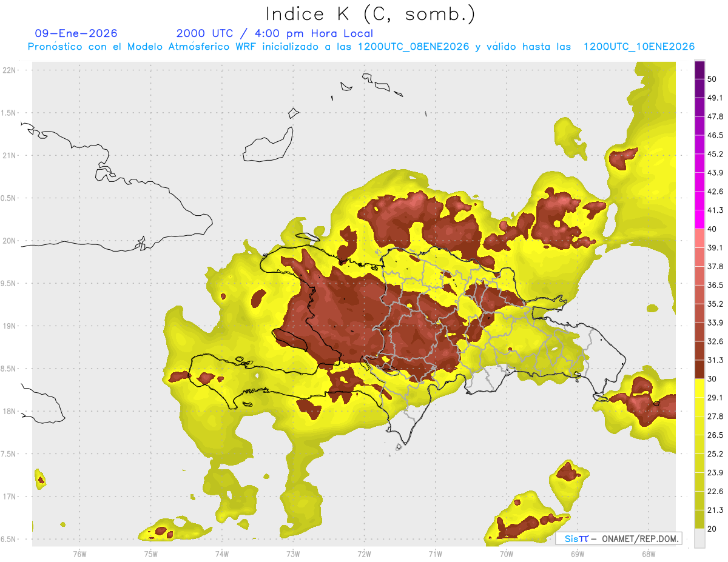Click the '69W' longitude label

pyautogui.click(x=578, y=554)
